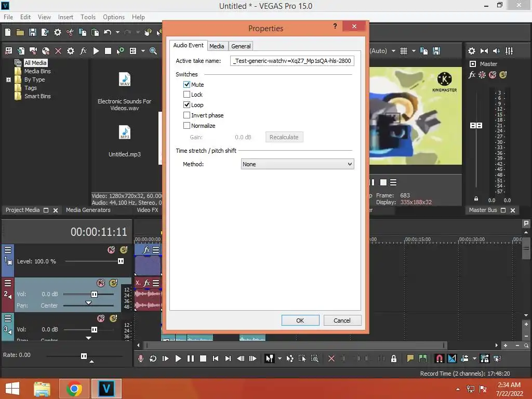Click Play in the timeline transport

178,358
